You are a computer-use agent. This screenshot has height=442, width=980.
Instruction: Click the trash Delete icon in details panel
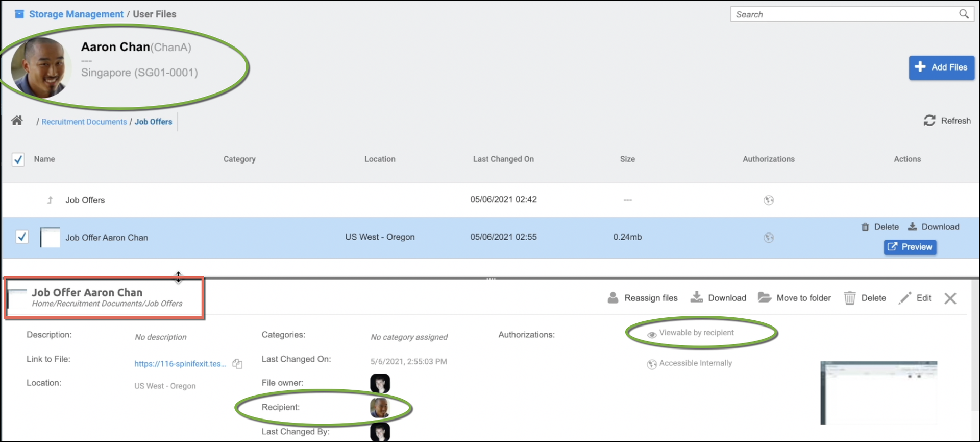click(849, 298)
